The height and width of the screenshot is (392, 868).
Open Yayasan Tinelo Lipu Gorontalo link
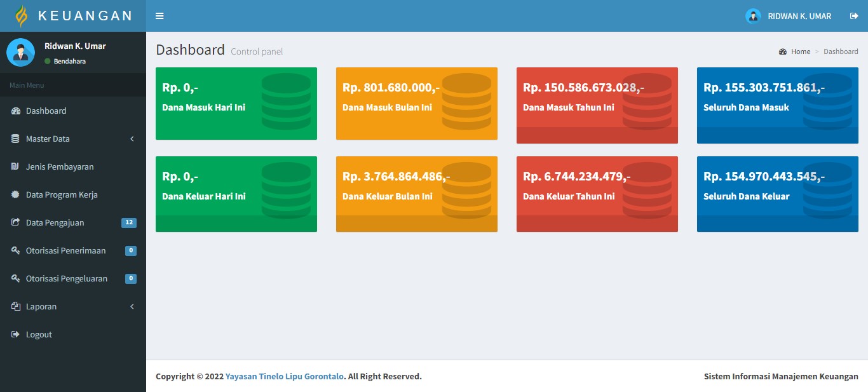pyautogui.click(x=285, y=377)
